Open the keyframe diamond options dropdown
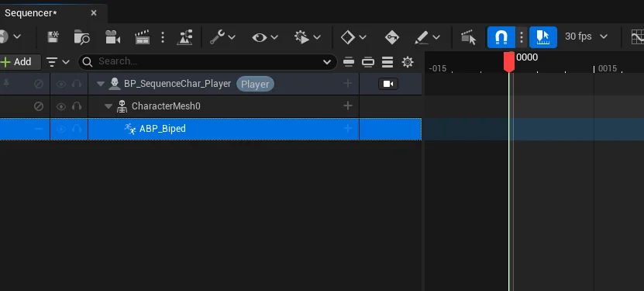The width and height of the screenshot is (644, 291). pyautogui.click(x=353, y=37)
